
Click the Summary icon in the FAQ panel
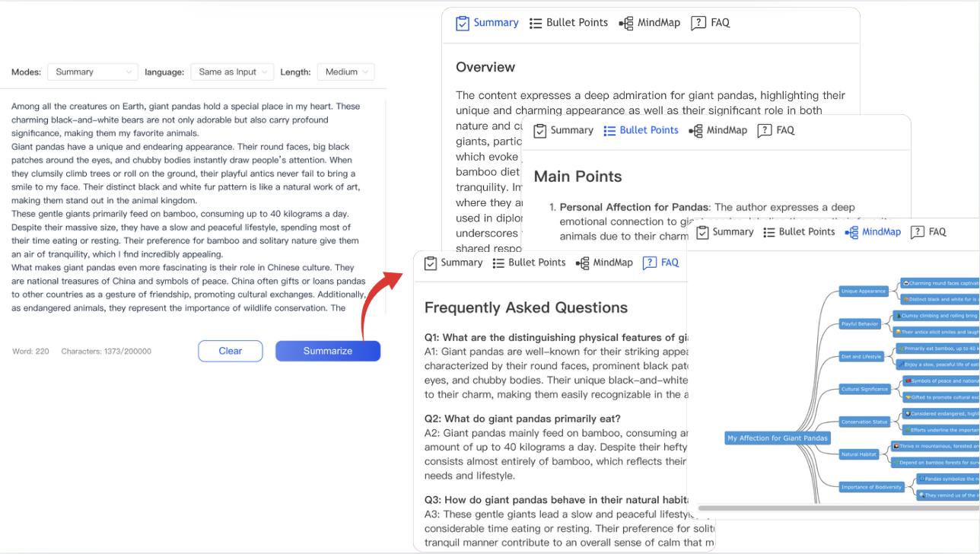pos(431,263)
